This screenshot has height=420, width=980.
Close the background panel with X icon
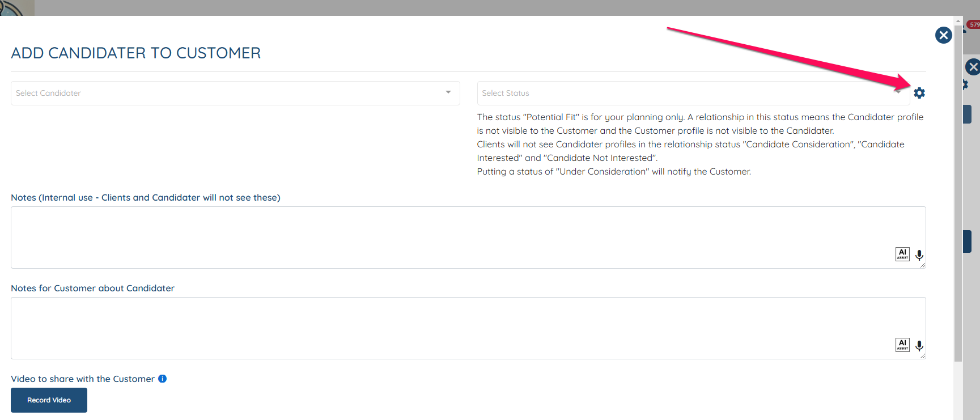click(x=973, y=67)
